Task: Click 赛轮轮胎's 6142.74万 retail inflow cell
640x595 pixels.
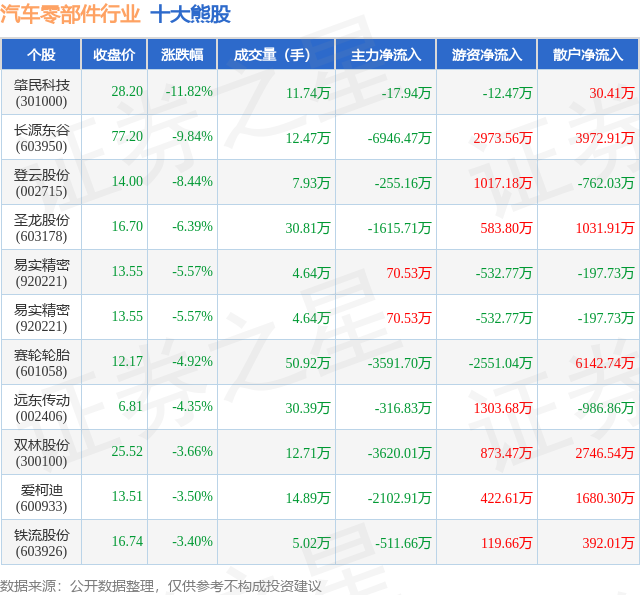Action: (604, 363)
